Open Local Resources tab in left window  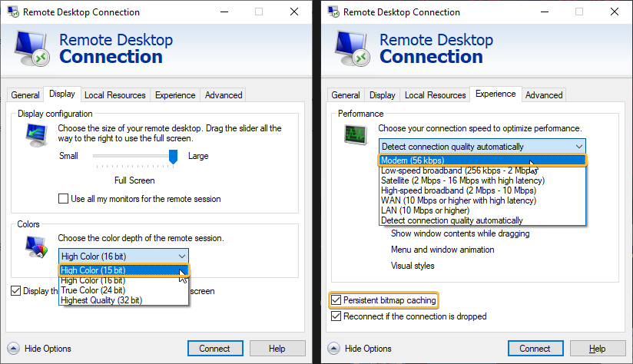(115, 94)
